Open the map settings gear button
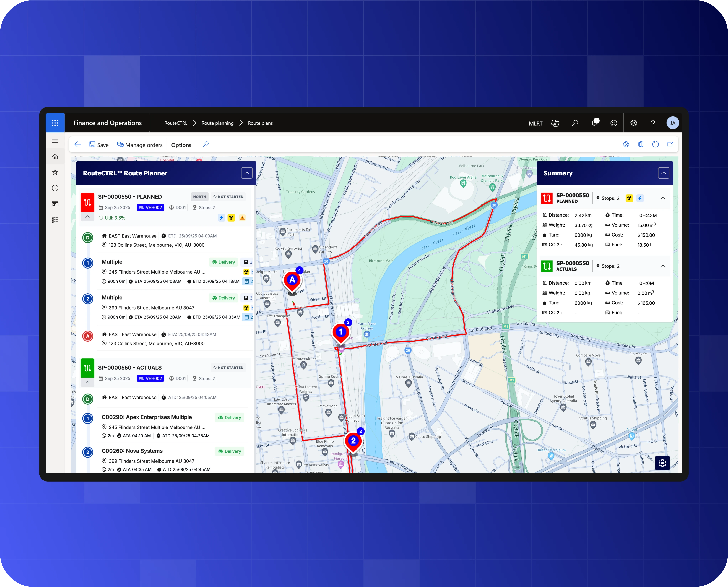 662,463
